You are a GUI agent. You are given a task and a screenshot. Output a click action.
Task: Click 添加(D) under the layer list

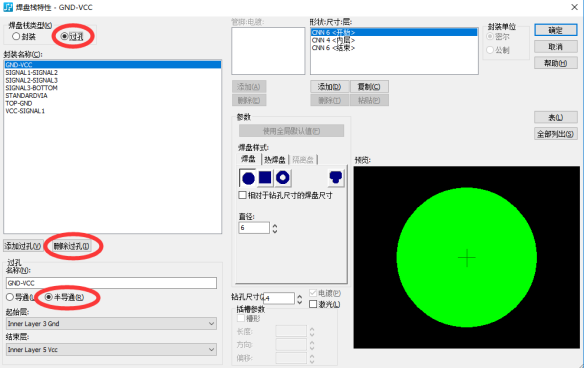[x=329, y=87]
